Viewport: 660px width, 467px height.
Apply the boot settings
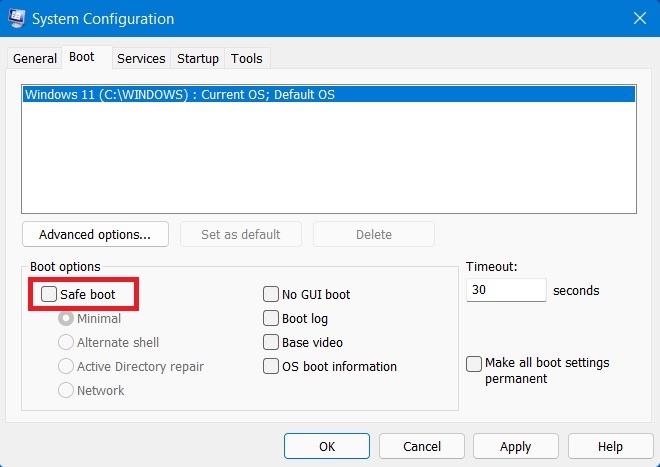516,446
